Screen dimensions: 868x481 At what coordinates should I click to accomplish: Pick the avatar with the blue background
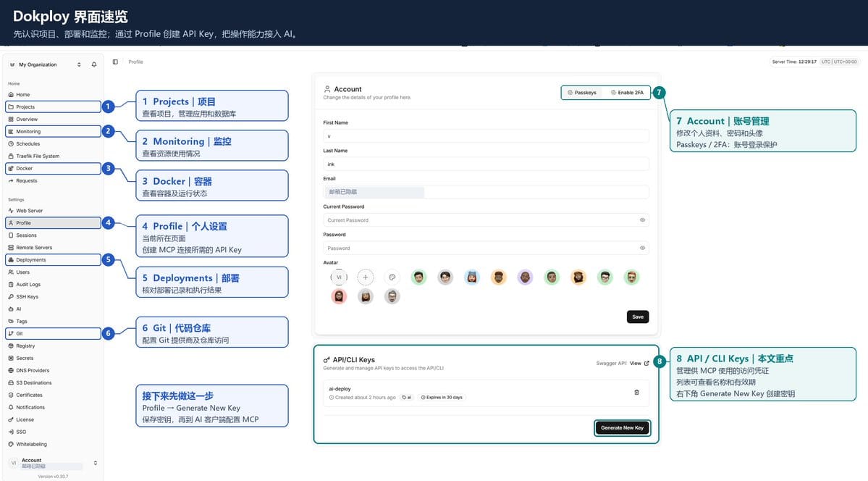471,277
